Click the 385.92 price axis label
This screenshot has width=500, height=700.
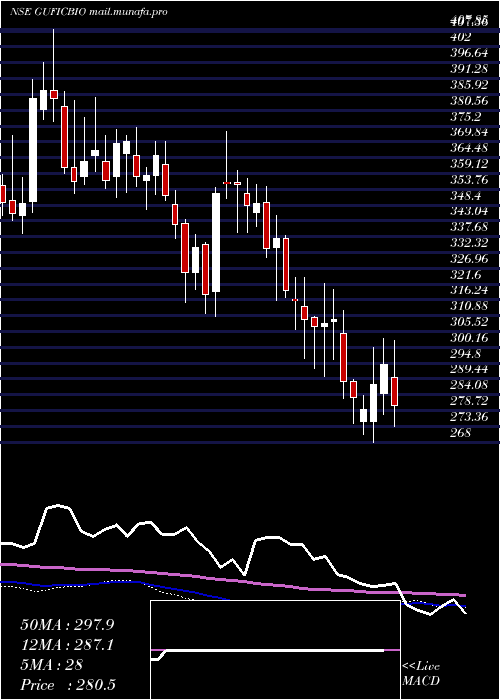471,84
